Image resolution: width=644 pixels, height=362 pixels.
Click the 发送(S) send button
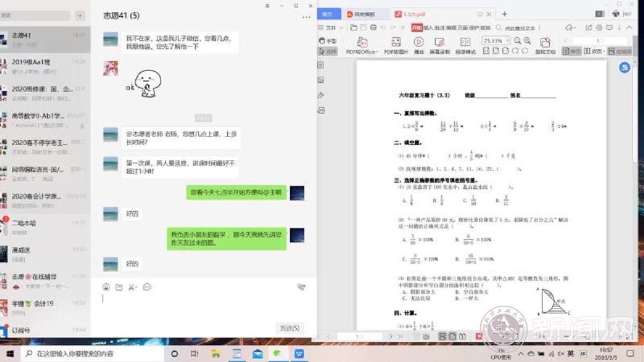pyautogui.click(x=290, y=328)
